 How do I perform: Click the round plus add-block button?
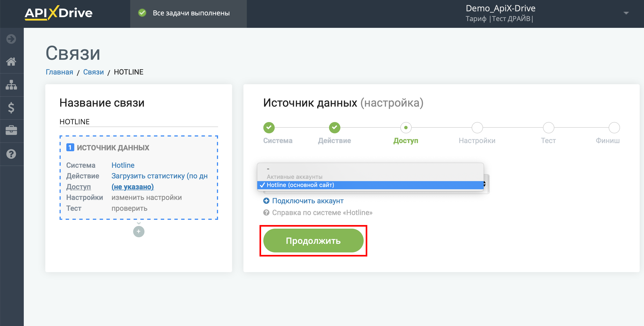coord(139,232)
